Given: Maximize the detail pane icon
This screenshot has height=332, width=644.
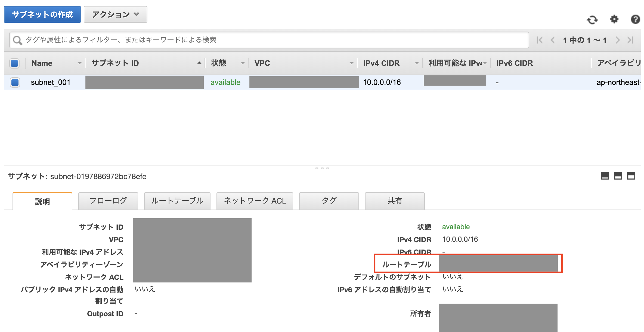Looking at the screenshot, I should coord(631,176).
